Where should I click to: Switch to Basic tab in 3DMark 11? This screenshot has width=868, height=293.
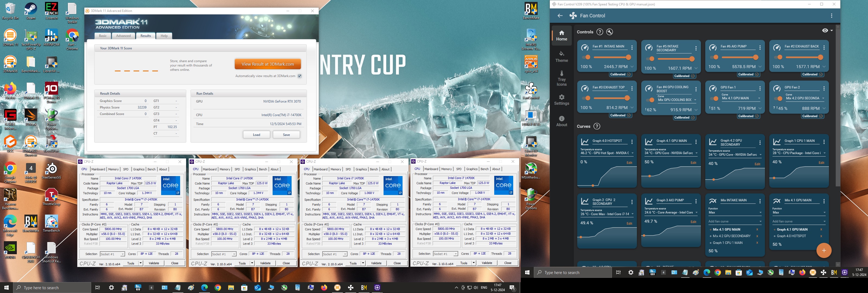tap(103, 36)
